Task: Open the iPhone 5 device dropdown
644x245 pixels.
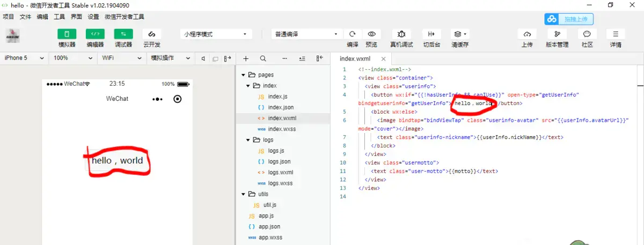Action: 24,58
